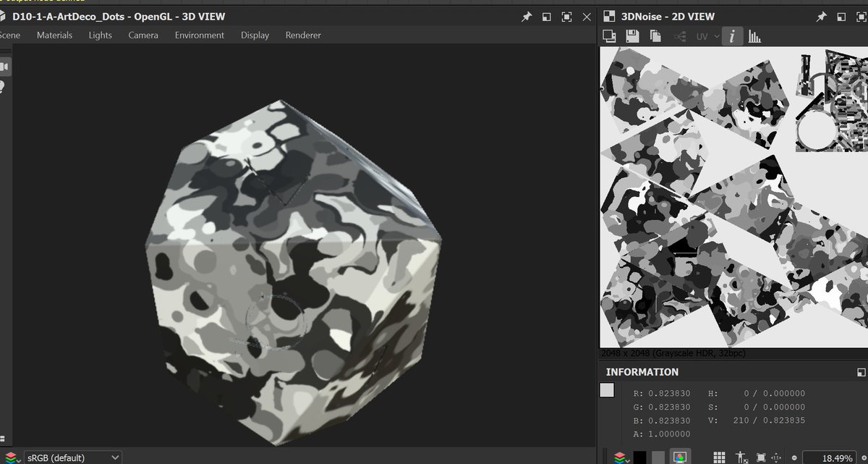Click the overlapping squares icon in 2D toolbar
This screenshot has height=464, width=868.
pyautogui.click(x=609, y=36)
